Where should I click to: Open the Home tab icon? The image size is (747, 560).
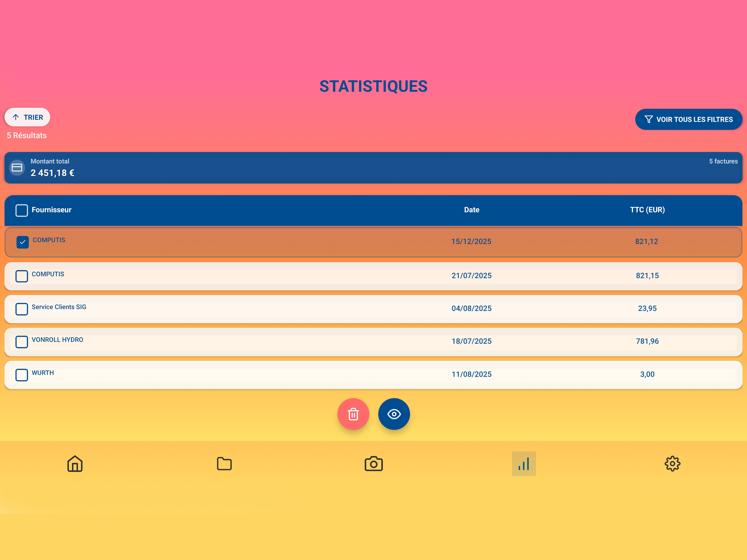click(x=75, y=463)
